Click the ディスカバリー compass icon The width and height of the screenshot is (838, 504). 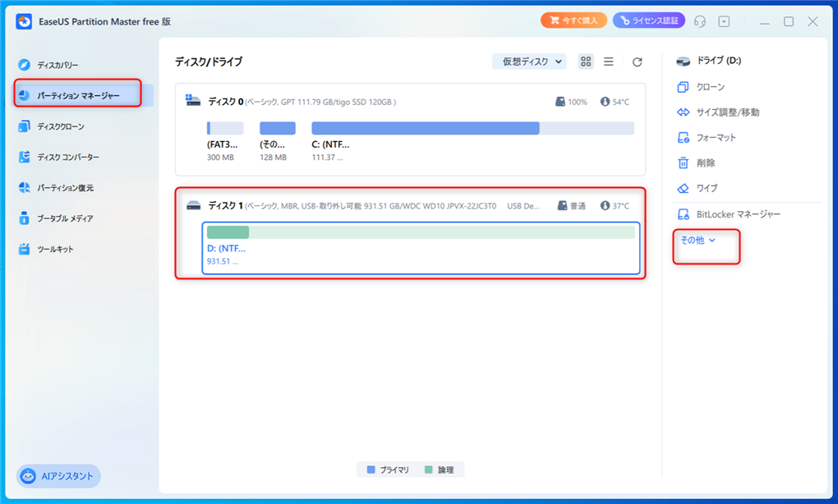[x=24, y=65]
